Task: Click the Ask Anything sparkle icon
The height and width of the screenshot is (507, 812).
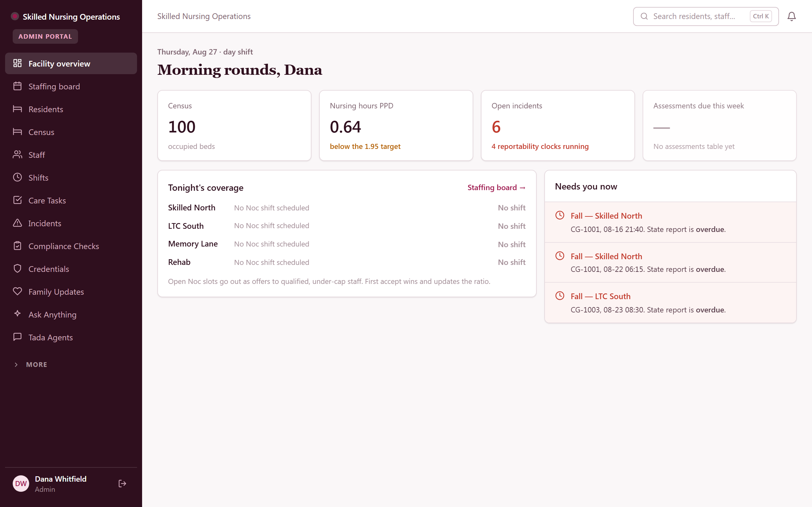Action: [17, 314]
